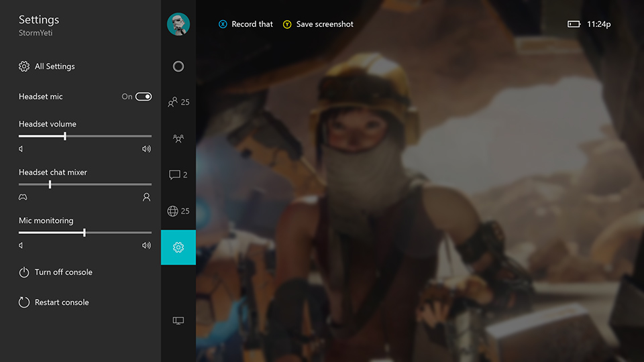644x362 pixels.
Task: Choose Record that
Action: [246, 24]
